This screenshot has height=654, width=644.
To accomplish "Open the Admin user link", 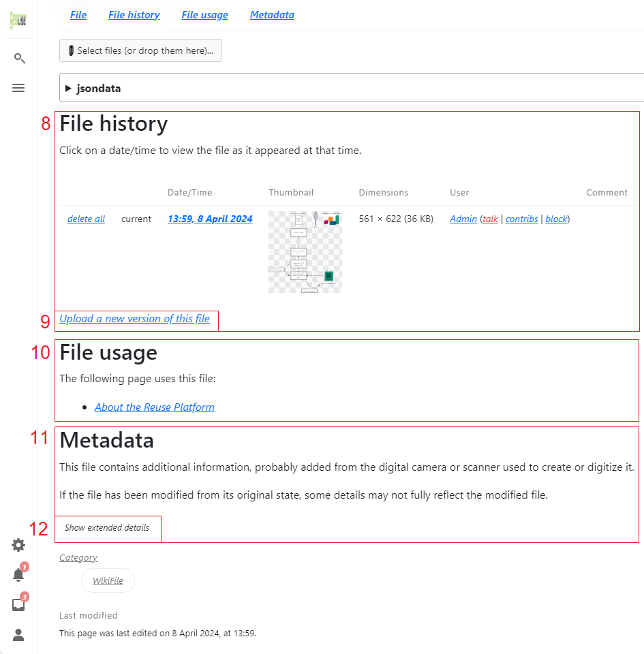I will point(463,219).
